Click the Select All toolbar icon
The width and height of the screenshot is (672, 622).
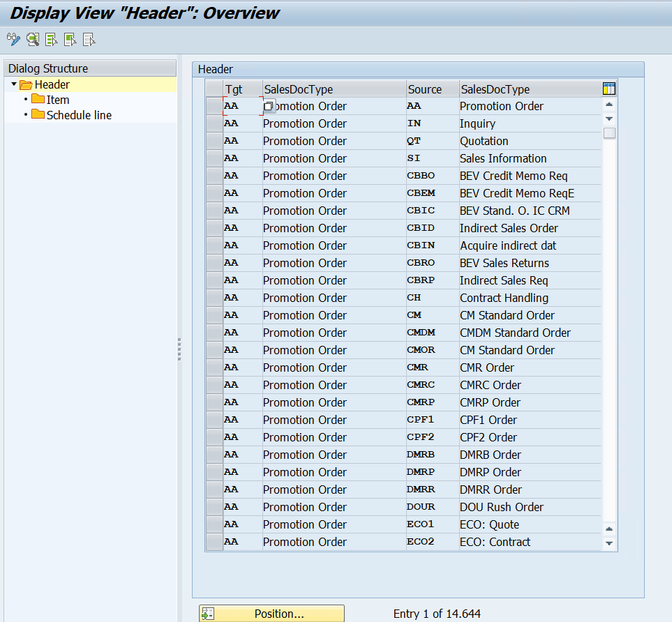click(52, 40)
